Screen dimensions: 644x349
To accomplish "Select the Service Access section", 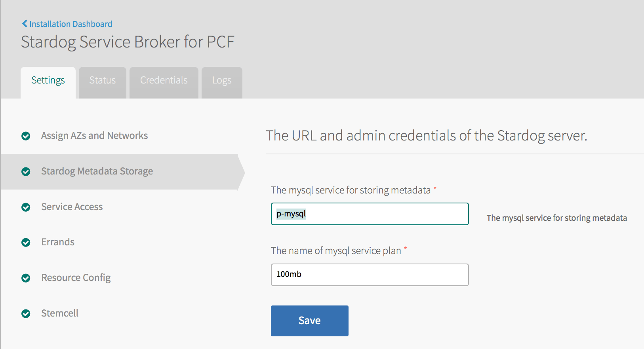I will [72, 207].
